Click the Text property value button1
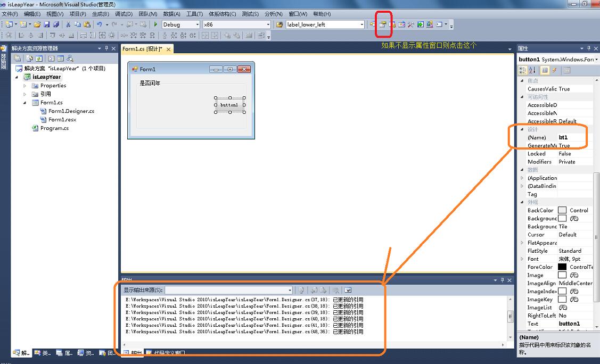Screen dimensions: 600x364 [575, 324]
